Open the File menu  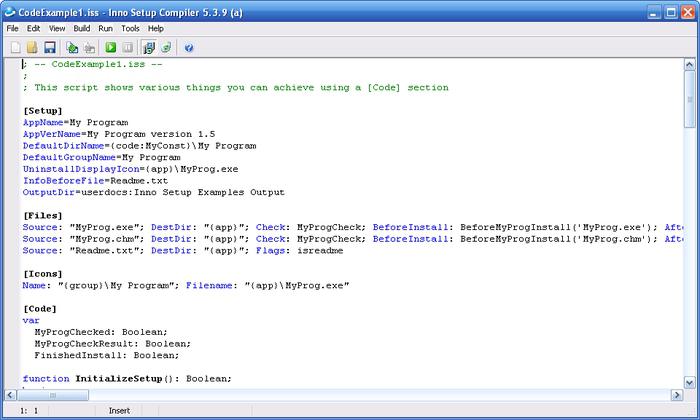pyautogui.click(x=12, y=29)
